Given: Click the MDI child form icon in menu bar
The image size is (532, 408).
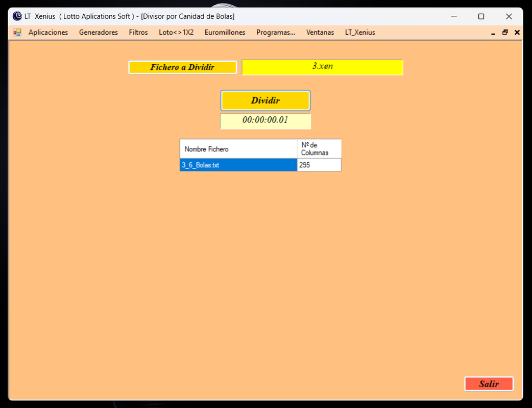Looking at the screenshot, I should pos(17,33).
